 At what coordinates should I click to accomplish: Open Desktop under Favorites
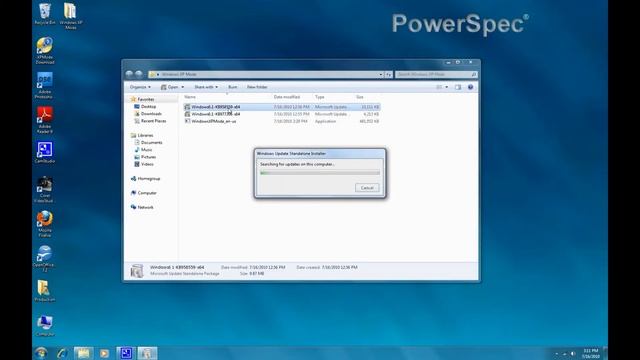[145, 107]
